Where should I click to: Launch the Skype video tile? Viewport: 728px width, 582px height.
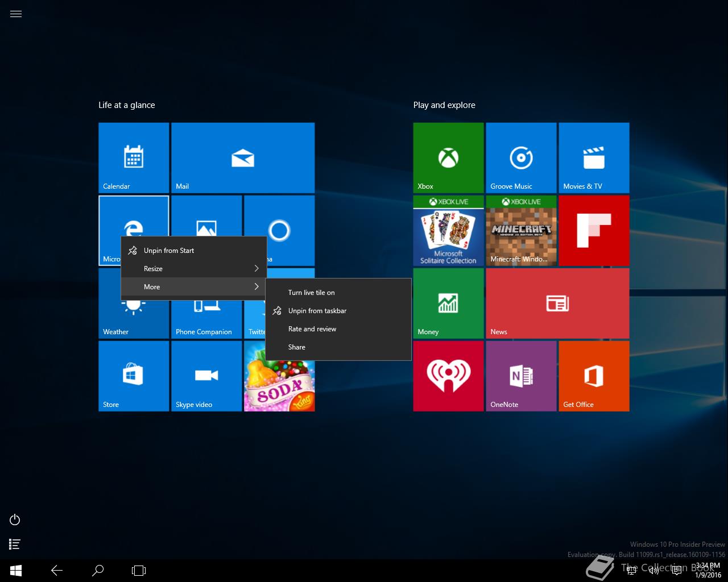[x=206, y=376]
